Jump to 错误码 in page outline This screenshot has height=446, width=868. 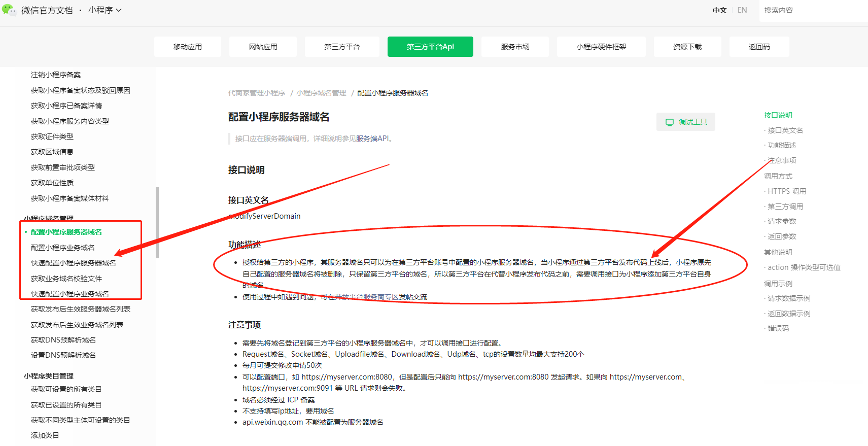778,328
